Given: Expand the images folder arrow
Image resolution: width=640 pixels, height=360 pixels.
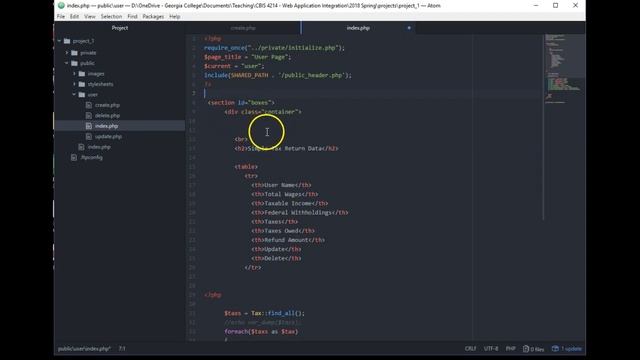Looking at the screenshot, I should [74, 74].
